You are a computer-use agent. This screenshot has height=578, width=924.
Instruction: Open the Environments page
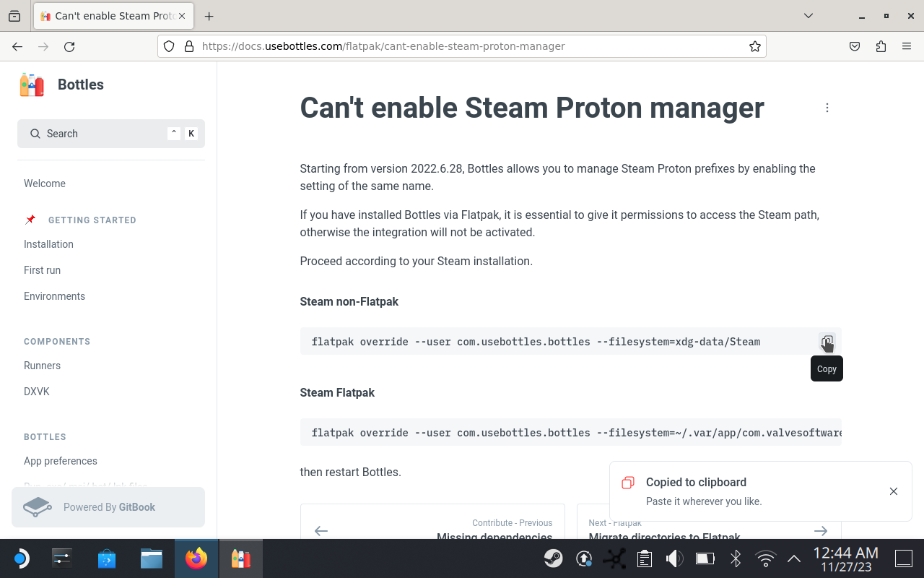[x=54, y=296]
